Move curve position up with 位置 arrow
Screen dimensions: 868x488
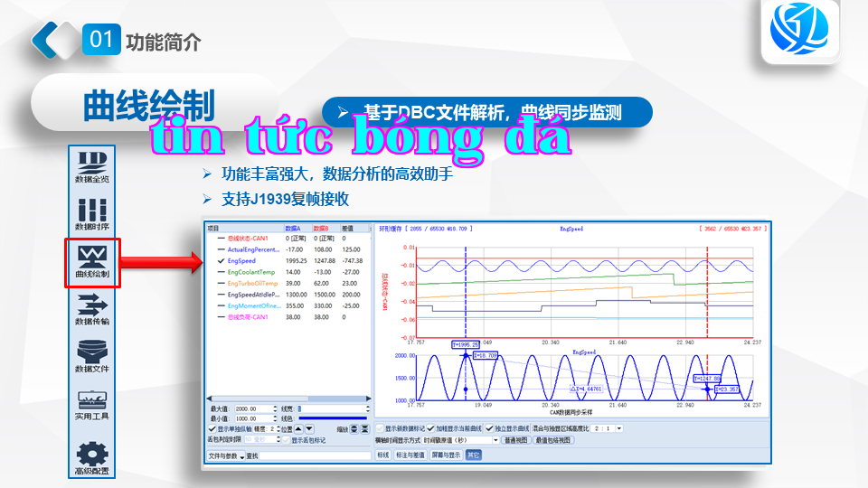pyautogui.click(x=298, y=428)
